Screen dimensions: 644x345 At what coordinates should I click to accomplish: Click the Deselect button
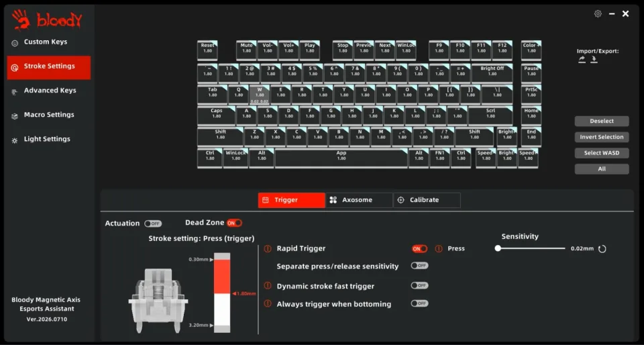(602, 121)
